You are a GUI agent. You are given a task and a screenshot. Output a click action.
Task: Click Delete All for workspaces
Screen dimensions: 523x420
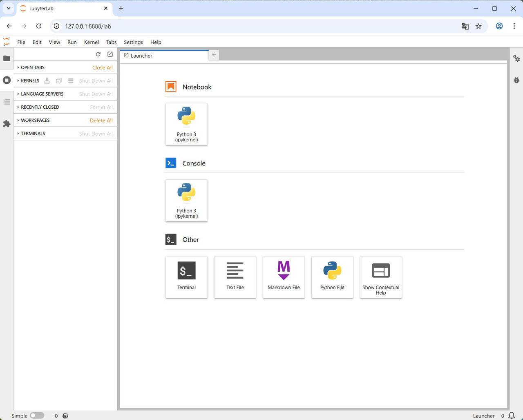(x=101, y=121)
